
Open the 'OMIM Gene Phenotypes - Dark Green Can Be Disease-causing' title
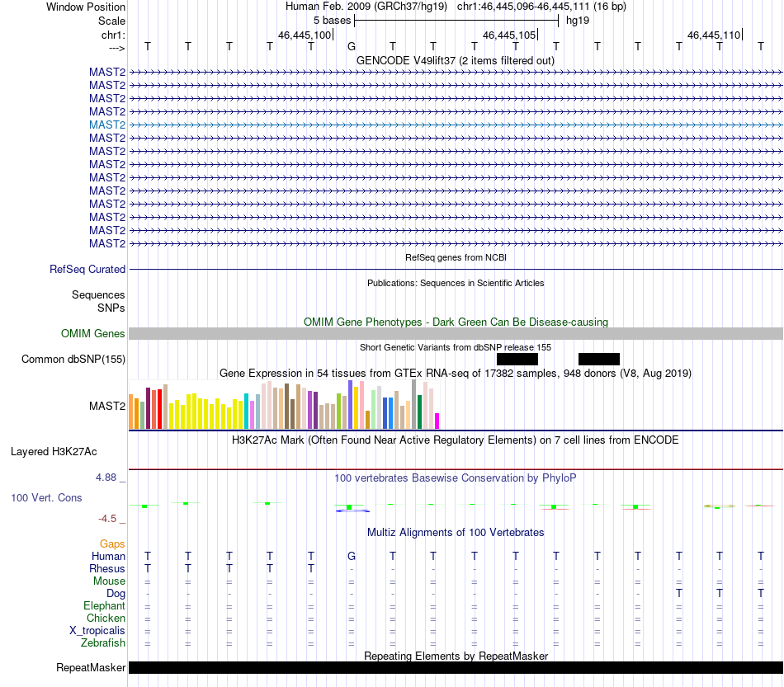tap(456, 322)
